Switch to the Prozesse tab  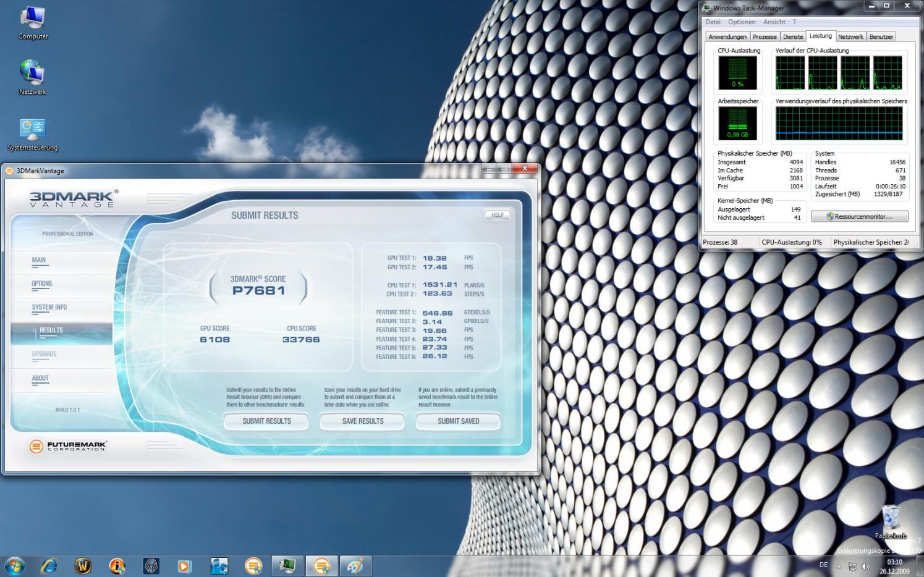(x=765, y=36)
